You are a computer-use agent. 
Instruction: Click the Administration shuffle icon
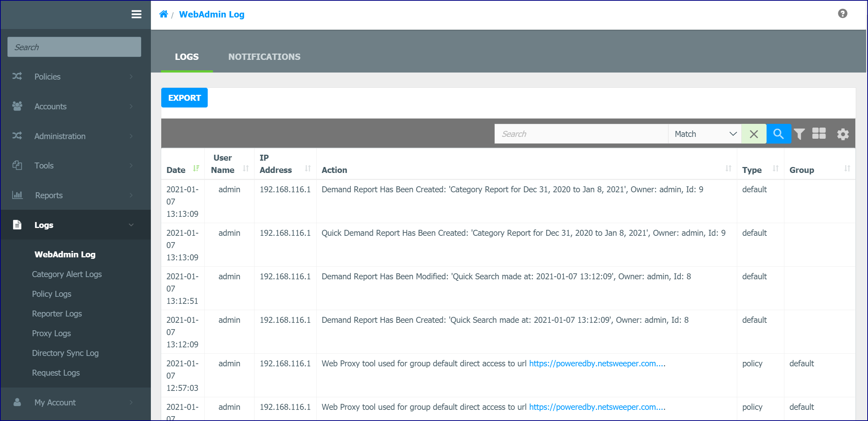(17, 136)
